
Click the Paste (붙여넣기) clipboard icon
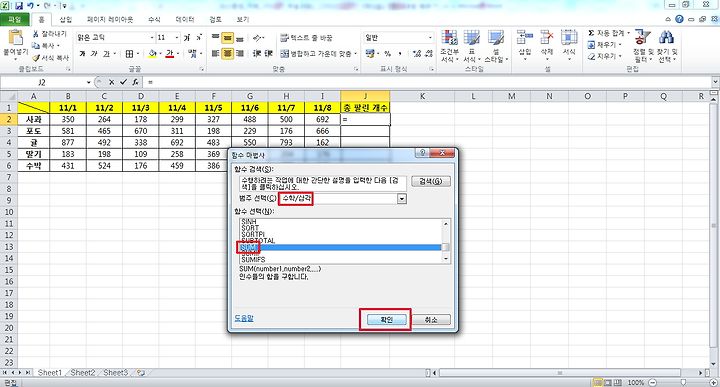[x=16, y=38]
